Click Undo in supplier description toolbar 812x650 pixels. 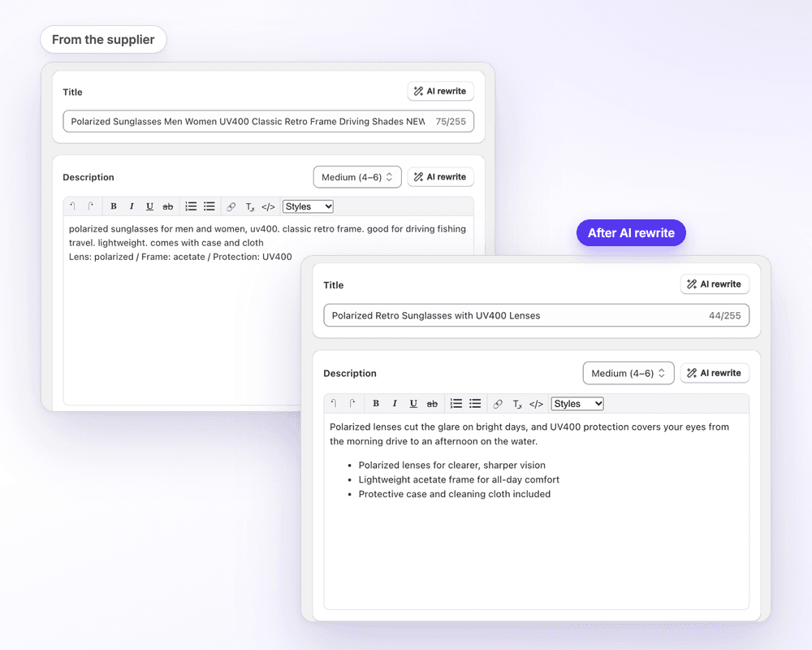(x=73, y=206)
